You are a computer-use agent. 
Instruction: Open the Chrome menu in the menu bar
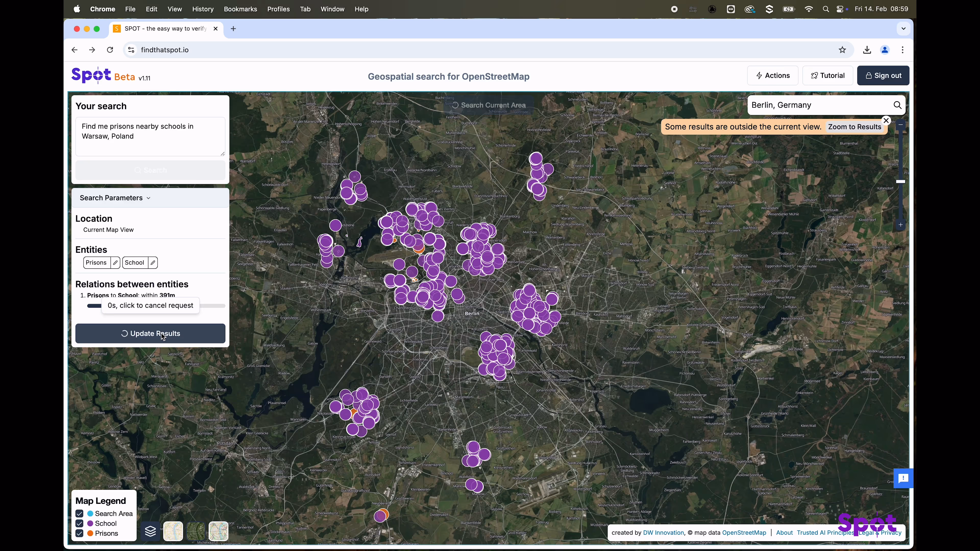(102, 9)
